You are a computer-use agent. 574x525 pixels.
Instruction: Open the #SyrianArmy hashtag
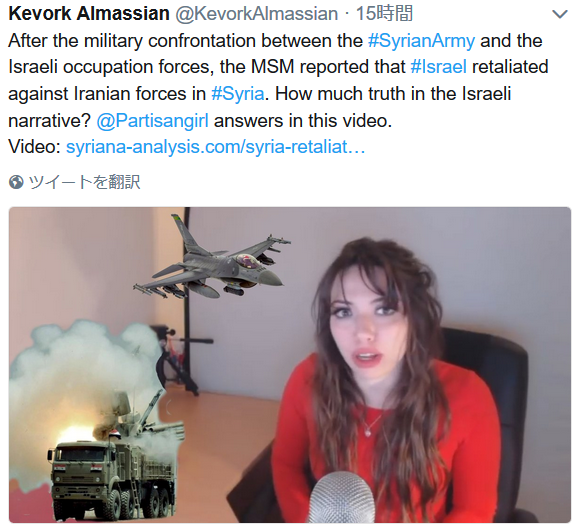click(421, 41)
